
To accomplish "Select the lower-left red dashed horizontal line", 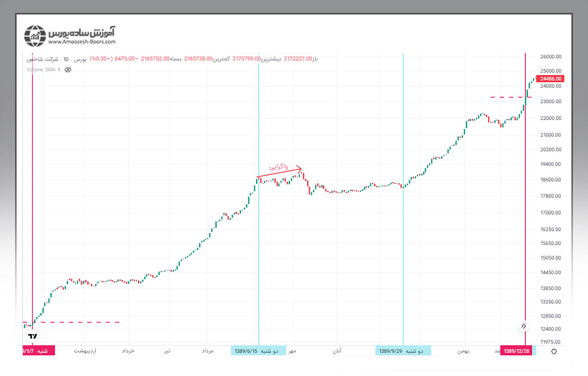I will tap(76, 322).
